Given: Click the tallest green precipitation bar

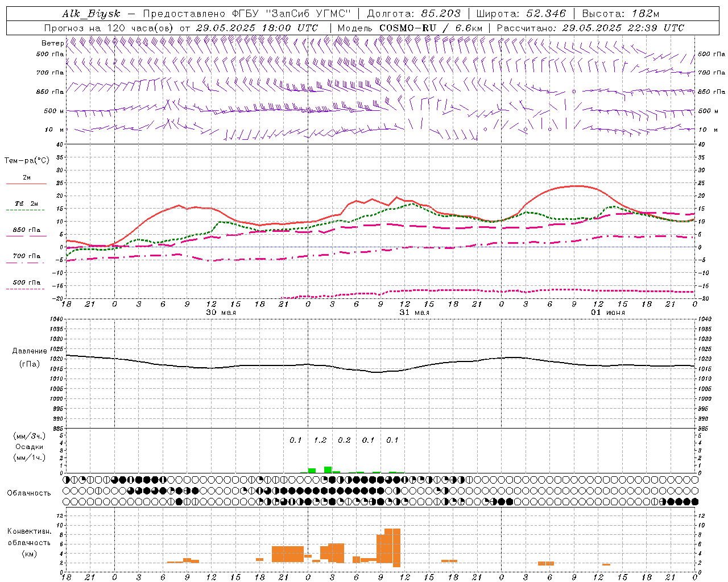Looking at the screenshot, I should [328, 469].
